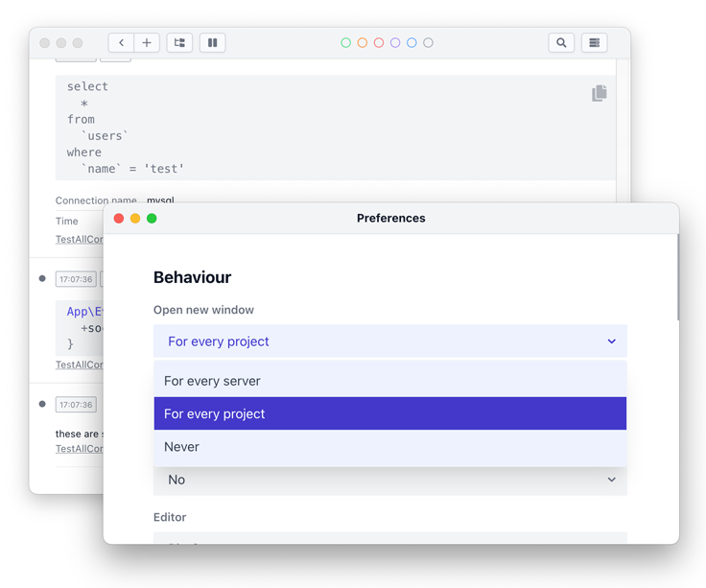Filter by the red color circle
The width and height of the screenshot is (706, 588).
pos(379,43)
